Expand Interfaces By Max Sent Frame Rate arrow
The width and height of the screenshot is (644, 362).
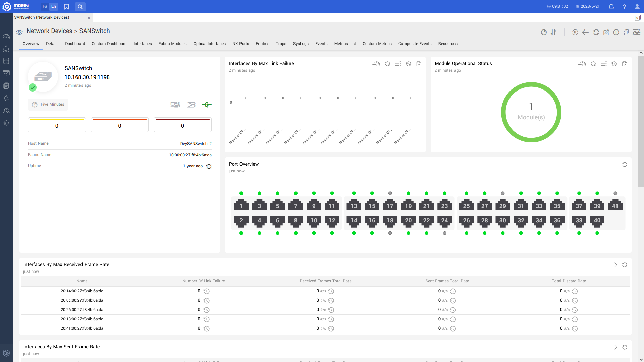tap(613, 347)
